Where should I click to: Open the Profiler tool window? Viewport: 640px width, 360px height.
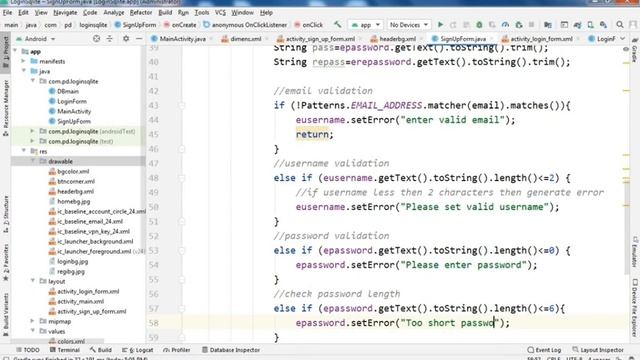coord(177,350)
